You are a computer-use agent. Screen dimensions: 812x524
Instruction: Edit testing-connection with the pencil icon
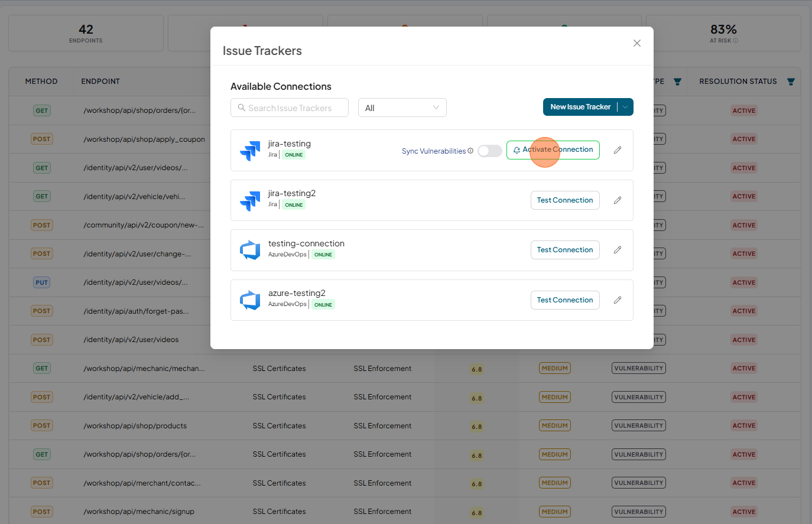[x=618, y=250]
